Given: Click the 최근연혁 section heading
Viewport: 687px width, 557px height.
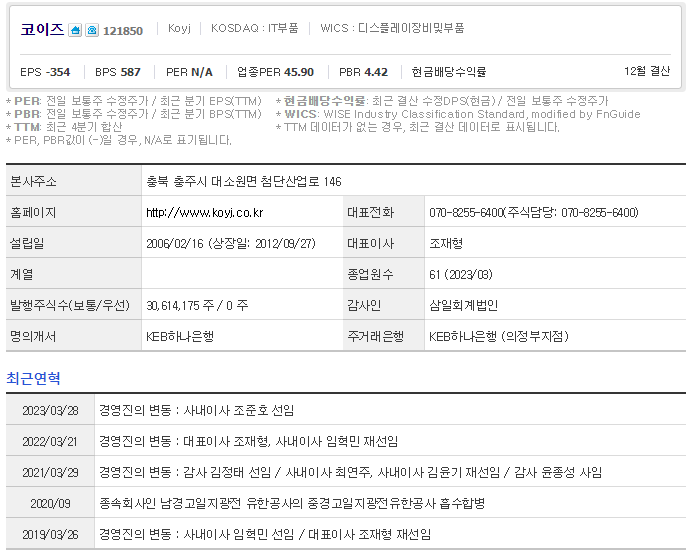Looking at the screenshot, I should (x=33, y=378).
